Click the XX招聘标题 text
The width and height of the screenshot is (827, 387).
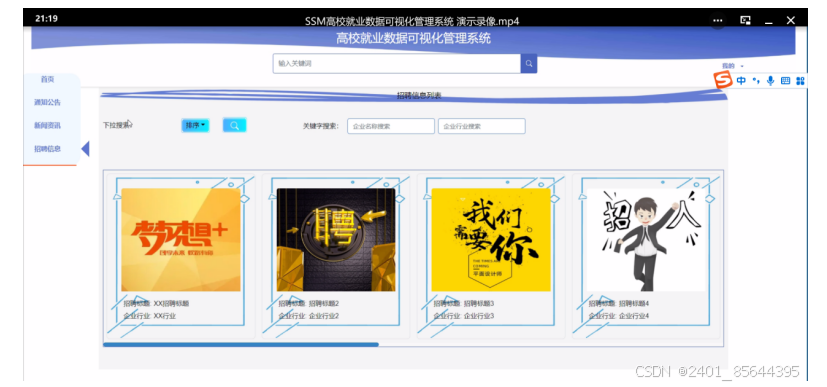pos(171,304)
